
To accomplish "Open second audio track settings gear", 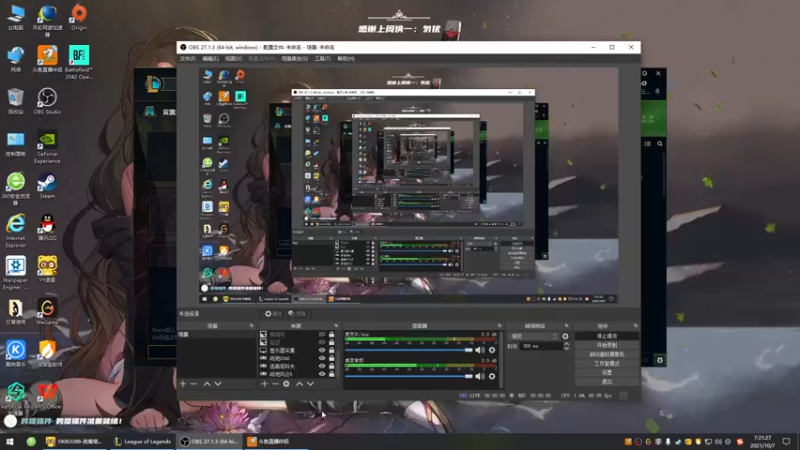I will [x=492, y=376].
